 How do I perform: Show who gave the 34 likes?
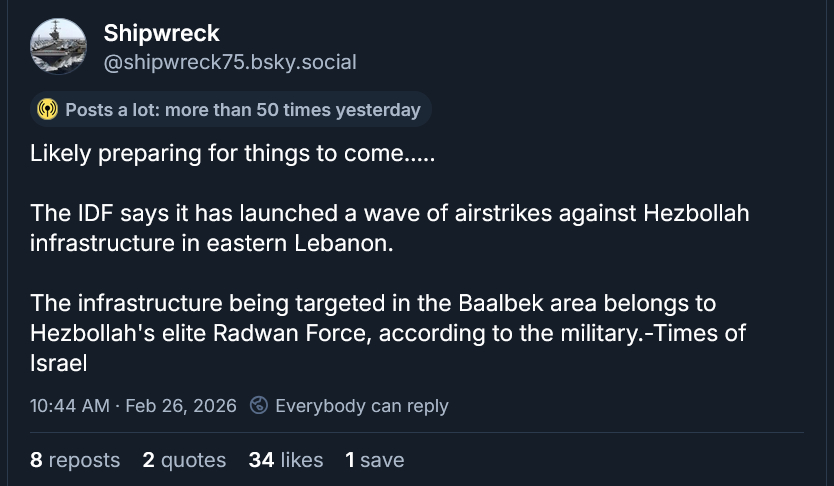pyautogui.click(x=286, y=460)
